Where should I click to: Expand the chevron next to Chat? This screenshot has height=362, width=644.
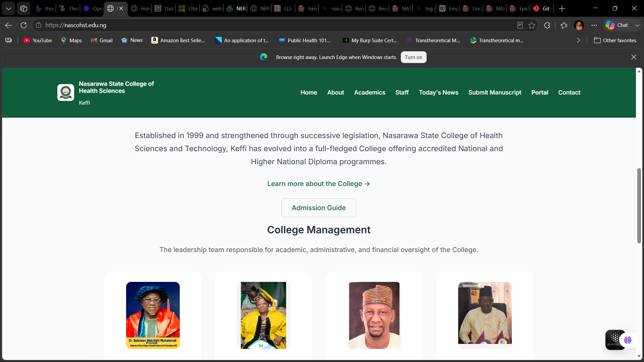[x=637, y=25]
